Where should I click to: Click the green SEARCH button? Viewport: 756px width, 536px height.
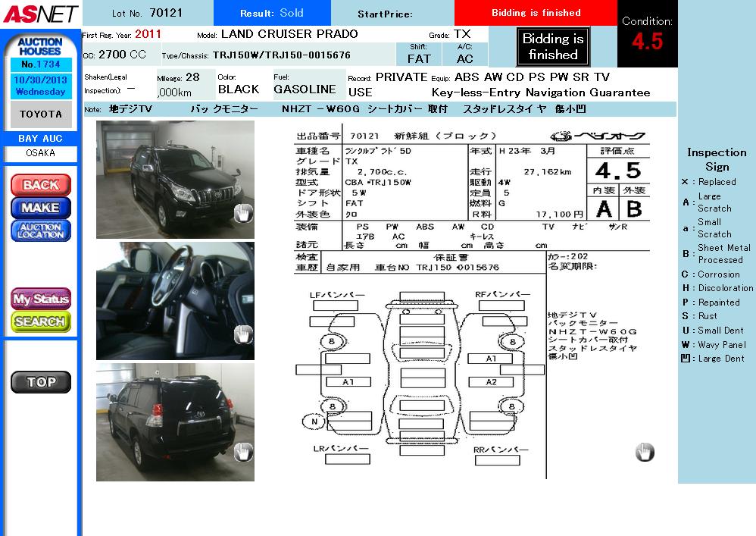tap(41, 321)
